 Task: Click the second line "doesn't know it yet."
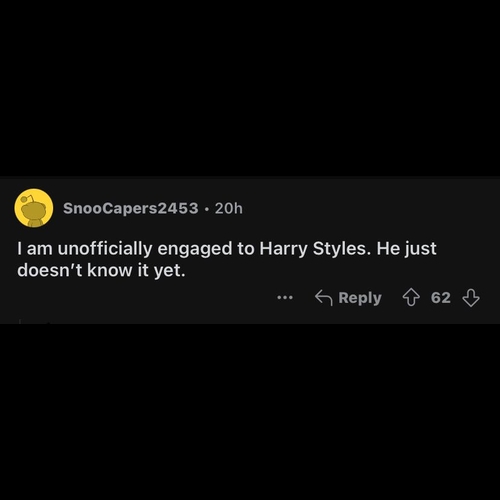[x=101, y=270]
